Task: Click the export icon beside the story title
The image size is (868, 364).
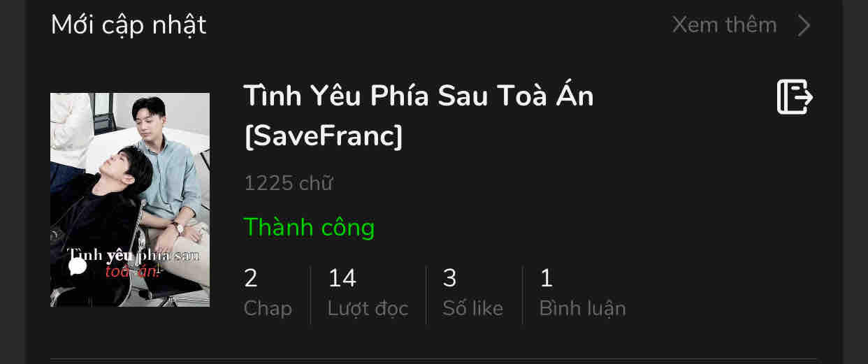Action: (x=795, y=97)
